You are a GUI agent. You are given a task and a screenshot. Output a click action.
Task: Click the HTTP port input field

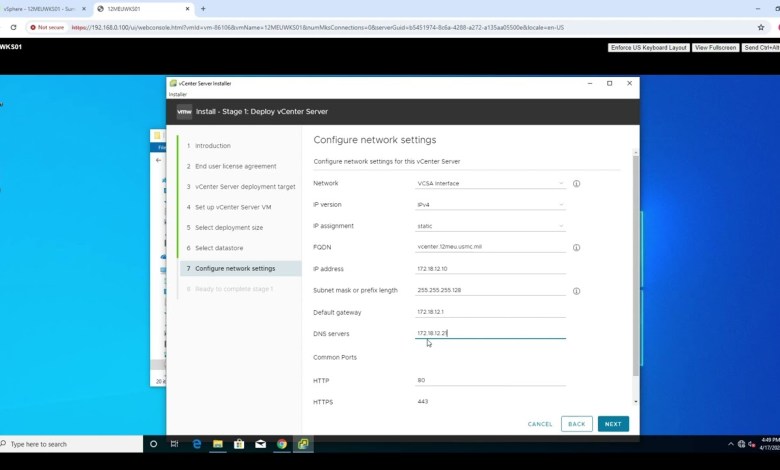pyautogui.click(x=490, y=380)
